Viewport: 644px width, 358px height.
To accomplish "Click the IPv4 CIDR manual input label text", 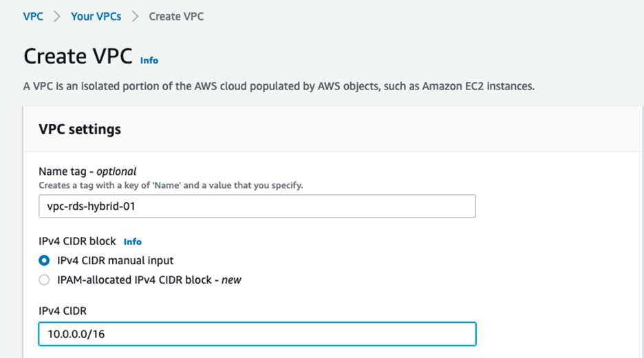I will click(x=116, y=261).
